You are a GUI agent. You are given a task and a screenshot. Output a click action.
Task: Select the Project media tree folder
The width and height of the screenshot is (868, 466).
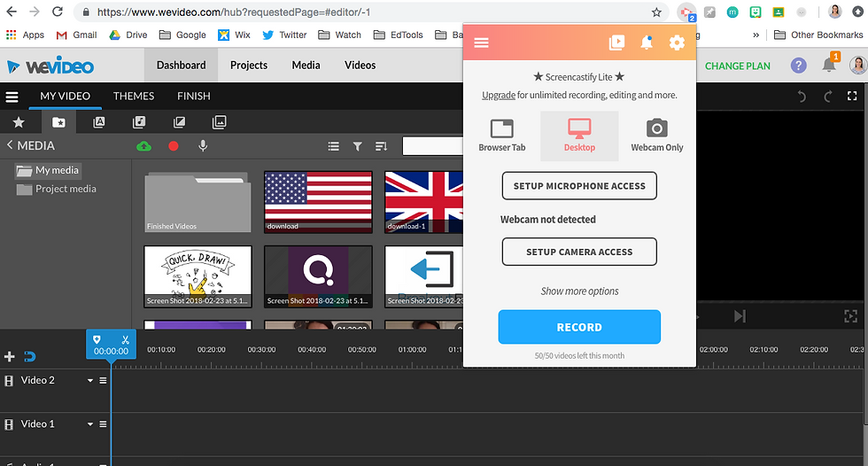[x=57, y=190]
